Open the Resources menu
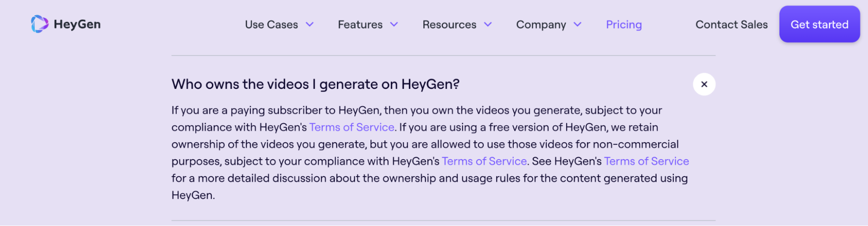The image size is (868, 226). [449, 25]
